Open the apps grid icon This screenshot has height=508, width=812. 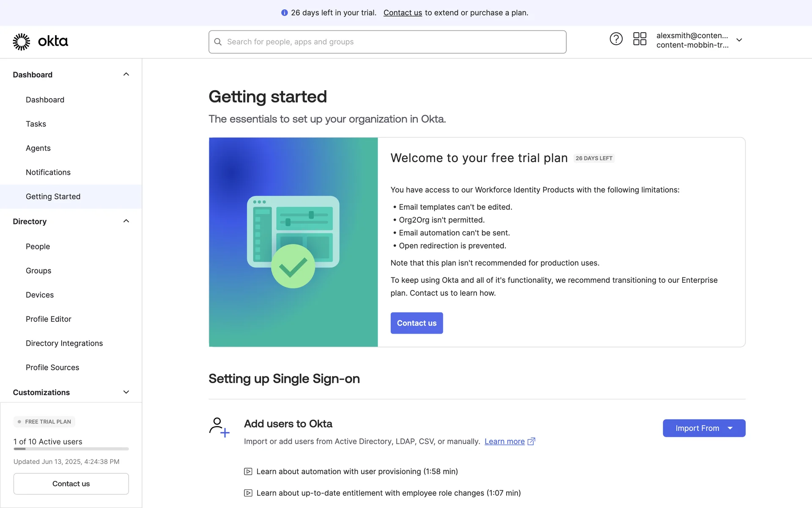[639, 39]
